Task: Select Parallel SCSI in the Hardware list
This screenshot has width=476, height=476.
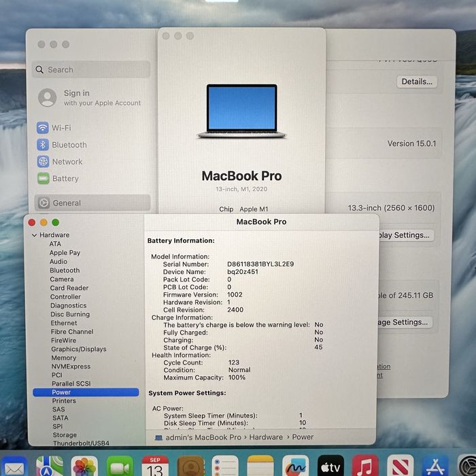Action: [x=71, y=384]
